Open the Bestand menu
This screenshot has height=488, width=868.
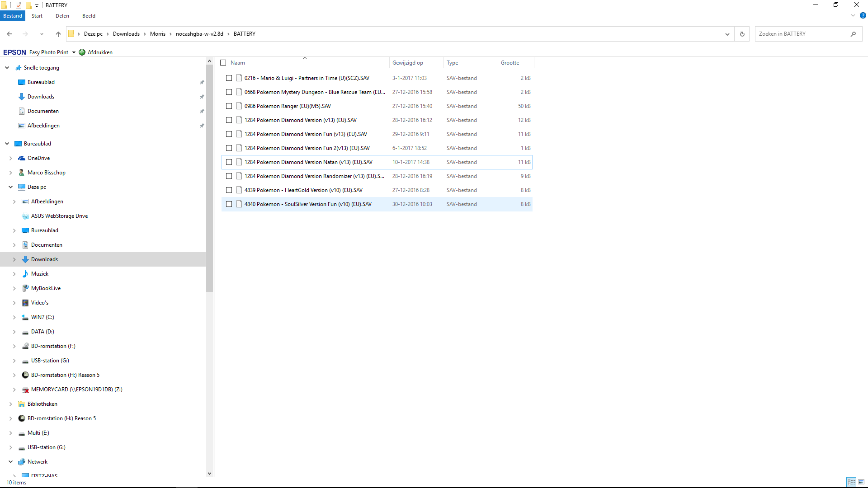point(13,16)
